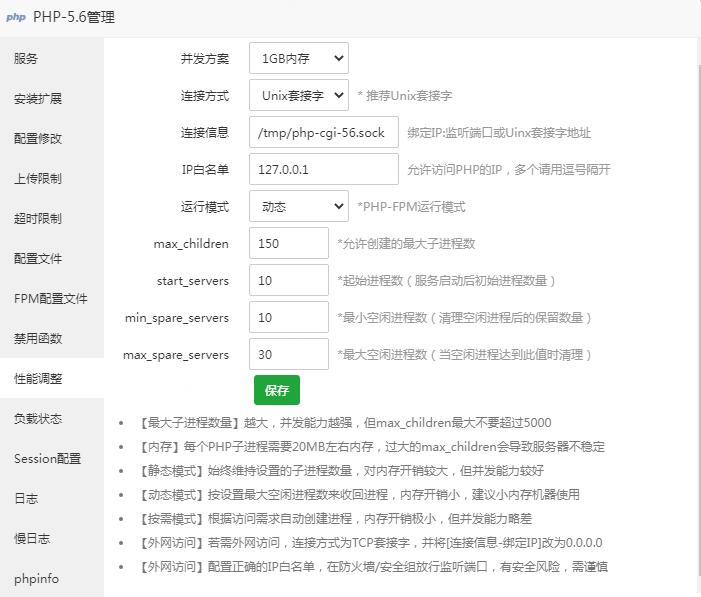Click the 连接信息 socket path field

(x=324, y=132)
